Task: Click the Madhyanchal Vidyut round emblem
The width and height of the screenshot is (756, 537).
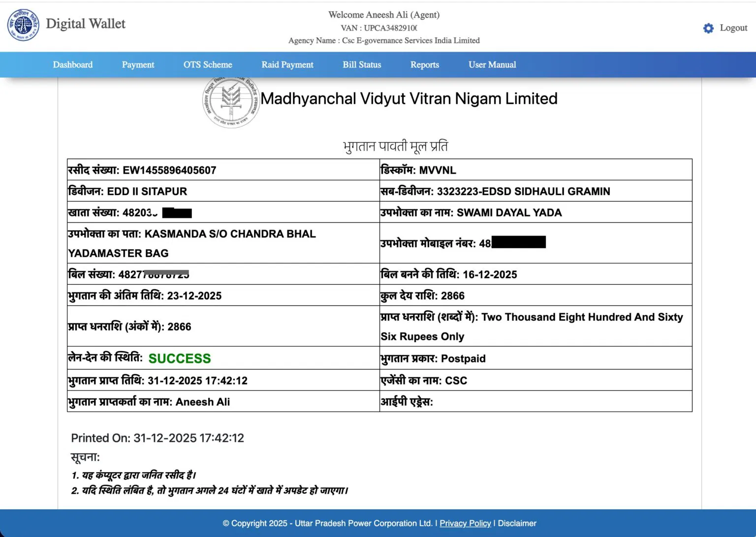Action: pyautogui.click(x=231, y=102)
